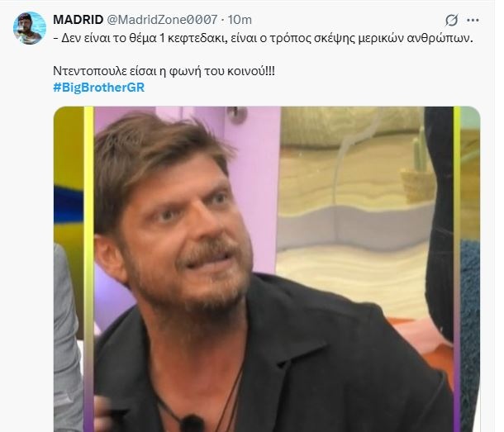This screenshot has height=432, width=504.
Task: Open the MADRID display name profile
Action: click(x=78, y=20)
